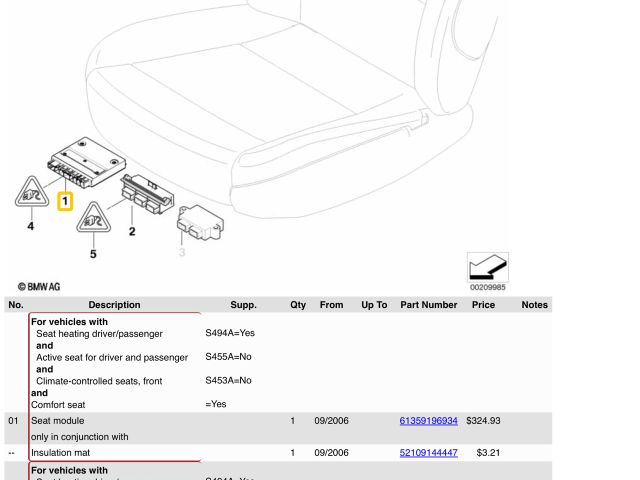
Task: Click the 'Part Number' column header
Action: coord(429,305)
